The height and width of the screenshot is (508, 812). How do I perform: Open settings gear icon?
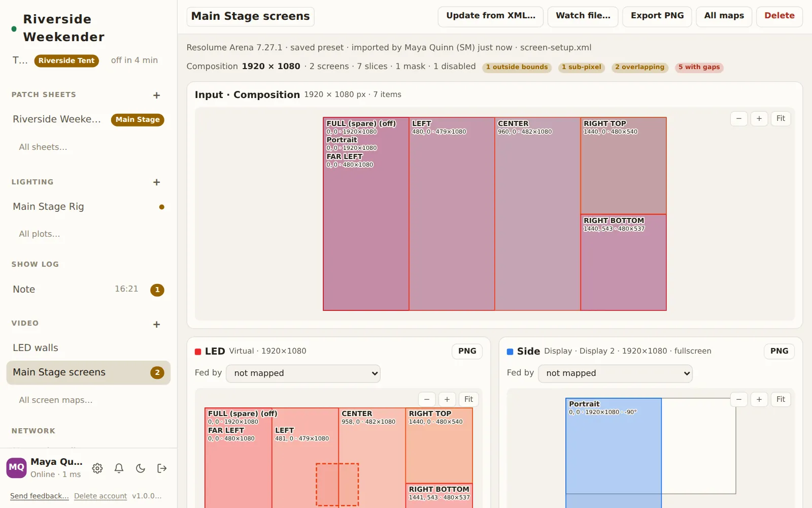[x=97, y=468]
